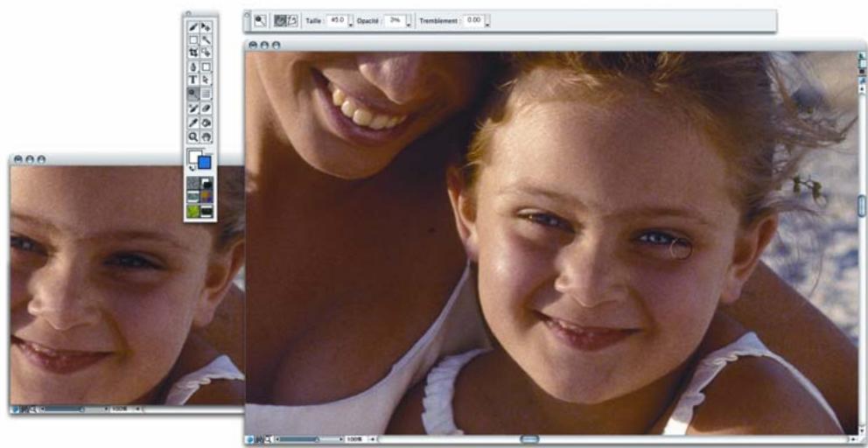
Task: Swap foreground and background colors
Action: (192, 169)
